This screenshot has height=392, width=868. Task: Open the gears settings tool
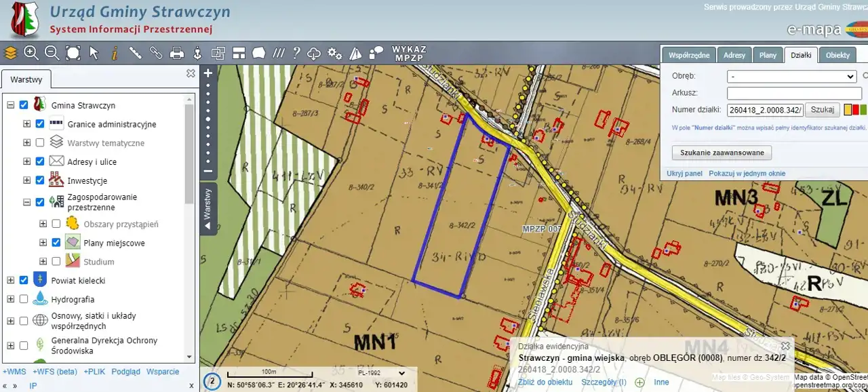coord(335,53)
